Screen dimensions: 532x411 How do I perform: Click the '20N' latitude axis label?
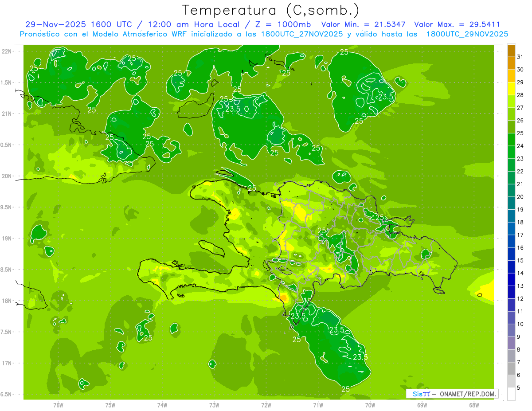[7, 176]
